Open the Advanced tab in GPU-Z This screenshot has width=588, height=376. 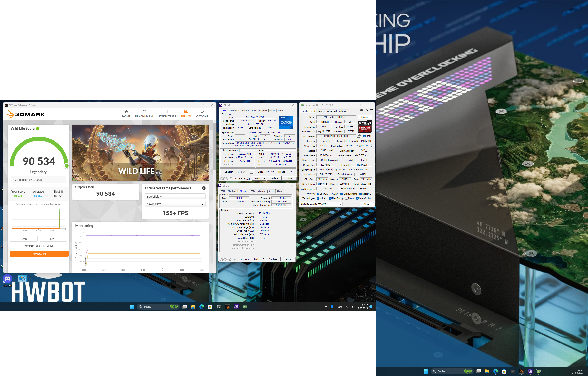click(x=331, y=111)
